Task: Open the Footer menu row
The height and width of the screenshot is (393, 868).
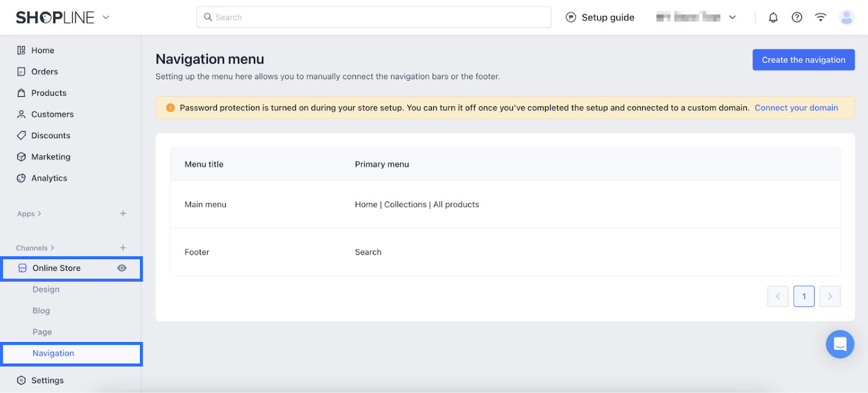Action: click(x=505, y=252)
